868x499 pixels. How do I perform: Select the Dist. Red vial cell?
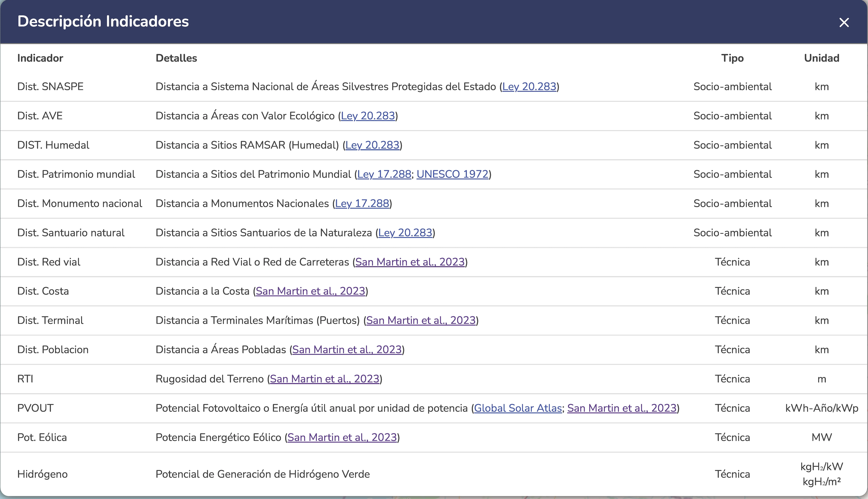point(49,262)
